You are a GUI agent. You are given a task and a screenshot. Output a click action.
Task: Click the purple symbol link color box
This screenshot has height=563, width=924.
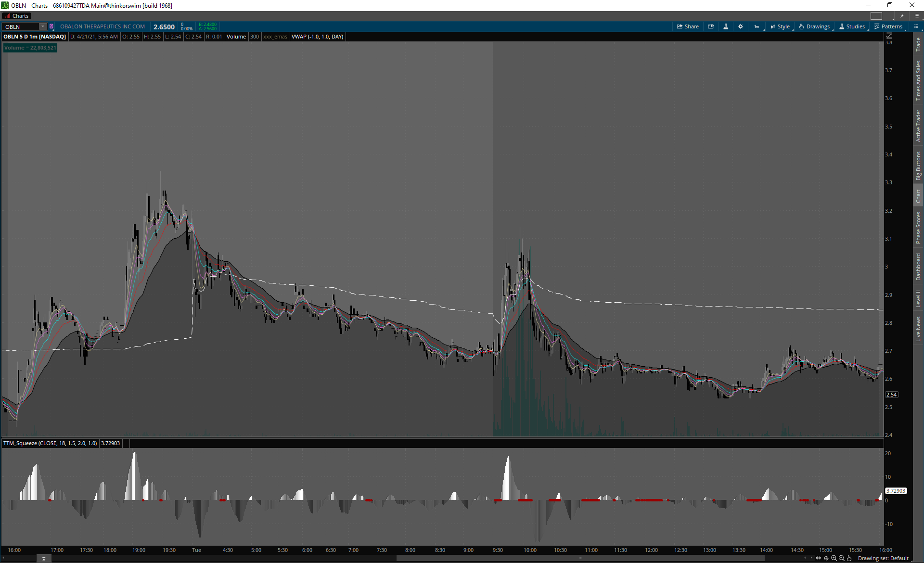[51, 26]
